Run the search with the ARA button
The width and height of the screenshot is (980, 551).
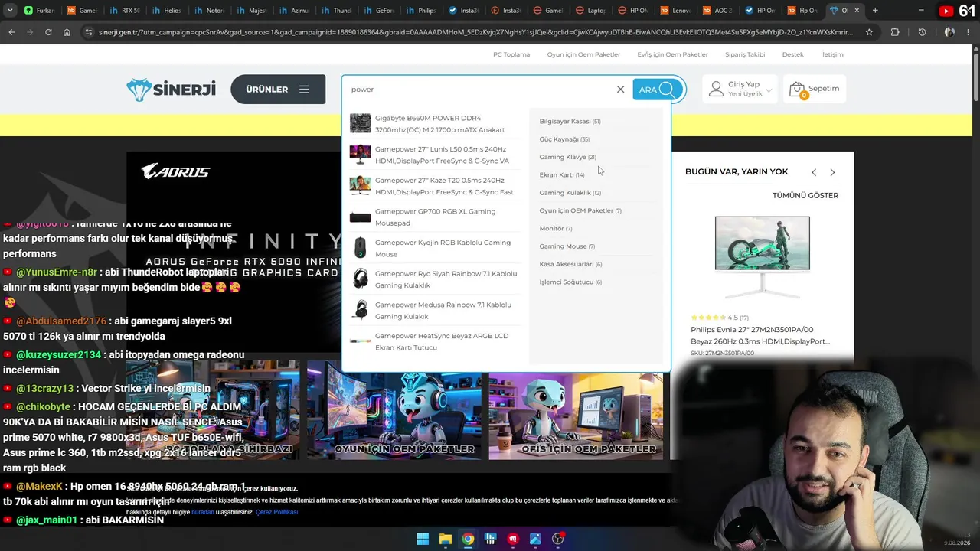tap(657, 90)
